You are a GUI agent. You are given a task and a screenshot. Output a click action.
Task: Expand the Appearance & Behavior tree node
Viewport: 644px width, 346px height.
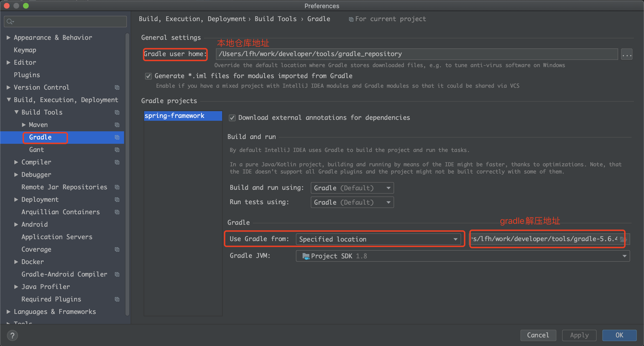9,38
